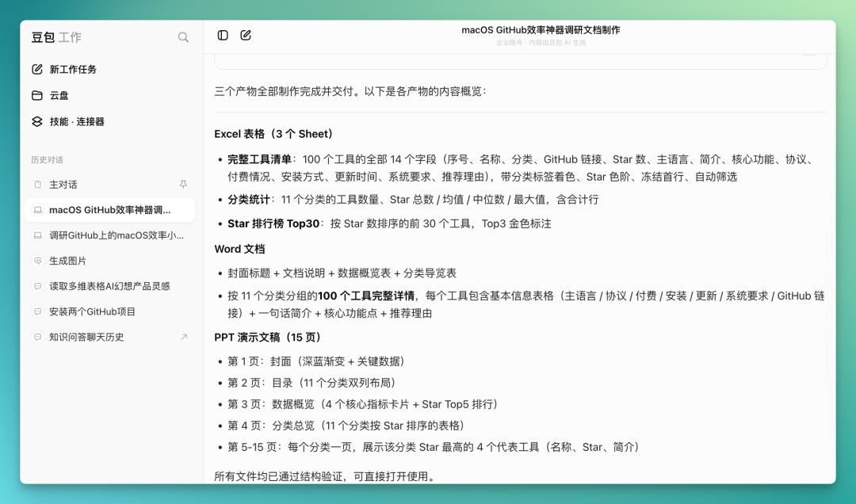The width and height of the screenshot is (856, 504).
Task: Open 读取多维表格AI幻想产品灵感 conversation
Action: (x=109, y=286)
